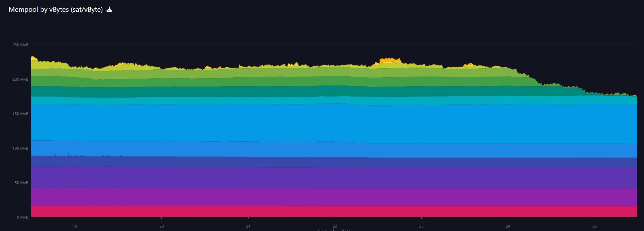
Task: Click date label '22' on time axis
Action: coord(335,227)
